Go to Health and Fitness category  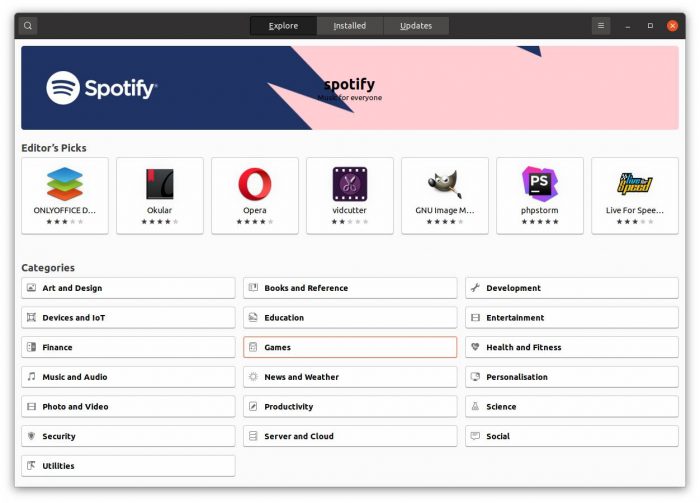(571, 347)
